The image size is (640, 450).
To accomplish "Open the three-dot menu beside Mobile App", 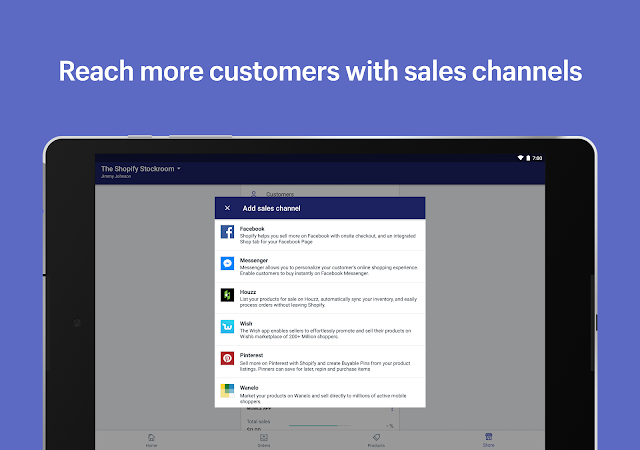I will (x=392, y=409).
